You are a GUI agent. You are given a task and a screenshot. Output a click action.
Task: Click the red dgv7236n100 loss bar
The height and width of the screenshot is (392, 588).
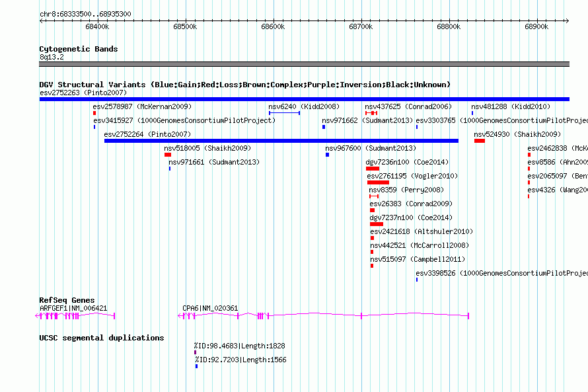pyautogui.click(x=373, y=169)
